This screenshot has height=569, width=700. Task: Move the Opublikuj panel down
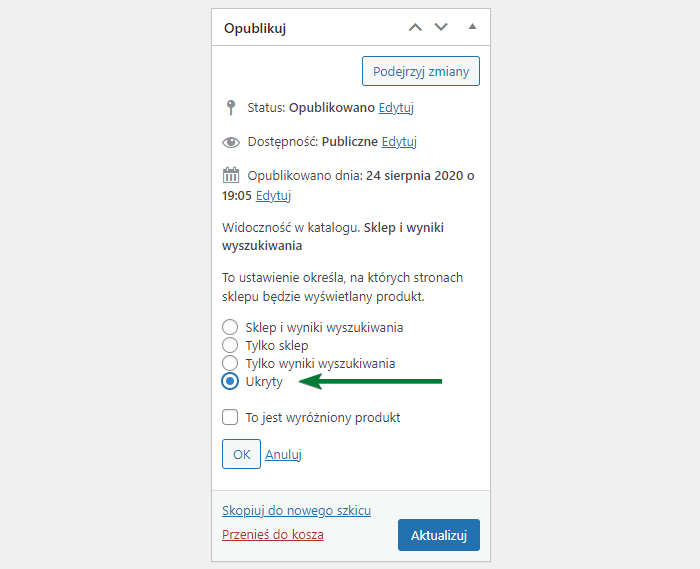tap(441, 27)
